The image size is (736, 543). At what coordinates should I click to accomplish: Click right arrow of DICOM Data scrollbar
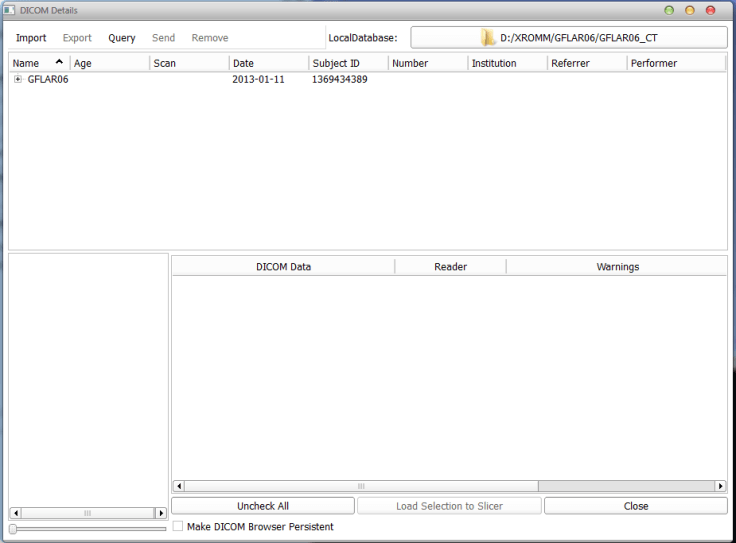[x=721, y=486]
